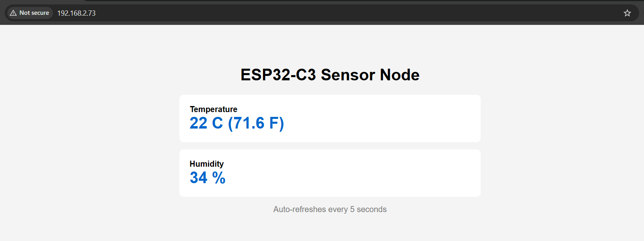Click the empty area of the address bar
The width and height of the screenshot is (644, 241).
click(341, 13)
